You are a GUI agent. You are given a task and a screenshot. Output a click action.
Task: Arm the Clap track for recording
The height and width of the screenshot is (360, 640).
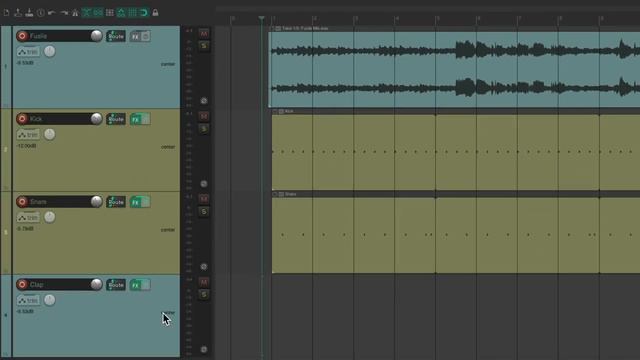coord(22,284)
